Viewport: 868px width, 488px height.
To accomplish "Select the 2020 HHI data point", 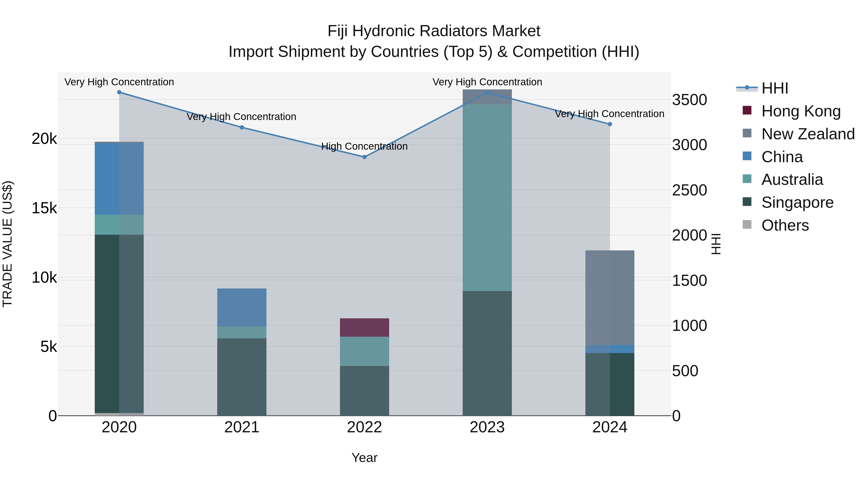I will (119, 92).
